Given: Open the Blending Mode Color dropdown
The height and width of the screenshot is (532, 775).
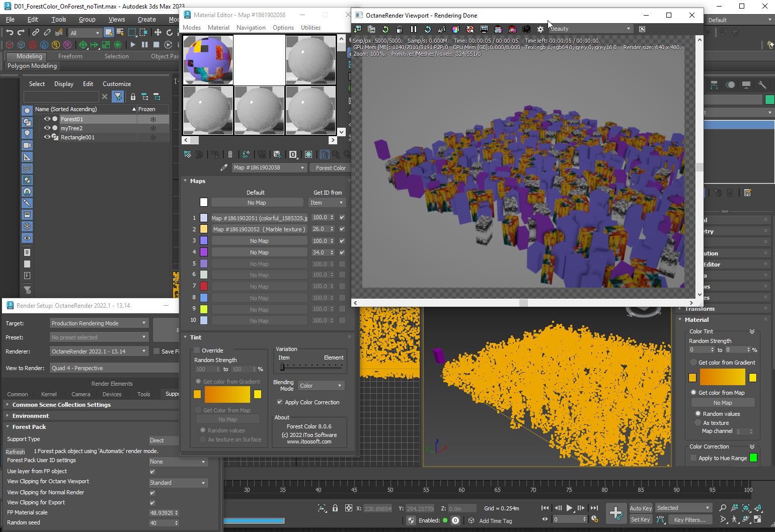Looking at the screenshot, I should (x=321, y=386).
